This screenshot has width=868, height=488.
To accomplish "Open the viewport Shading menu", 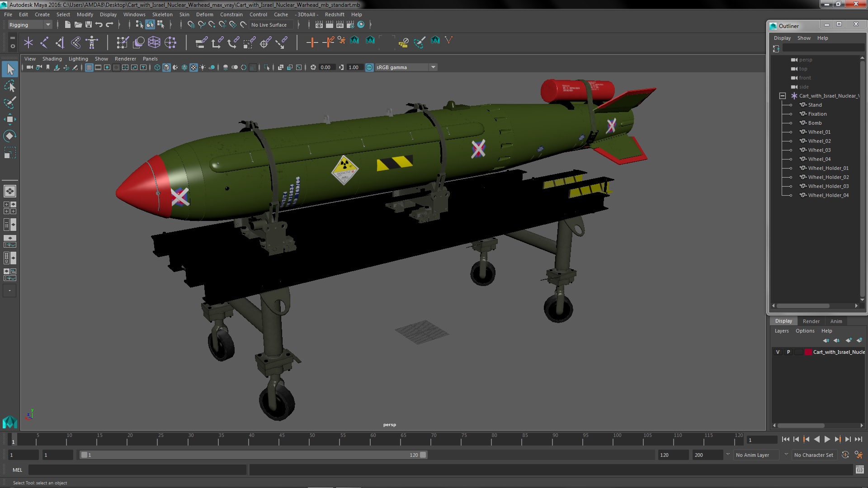I will point(52,59).
